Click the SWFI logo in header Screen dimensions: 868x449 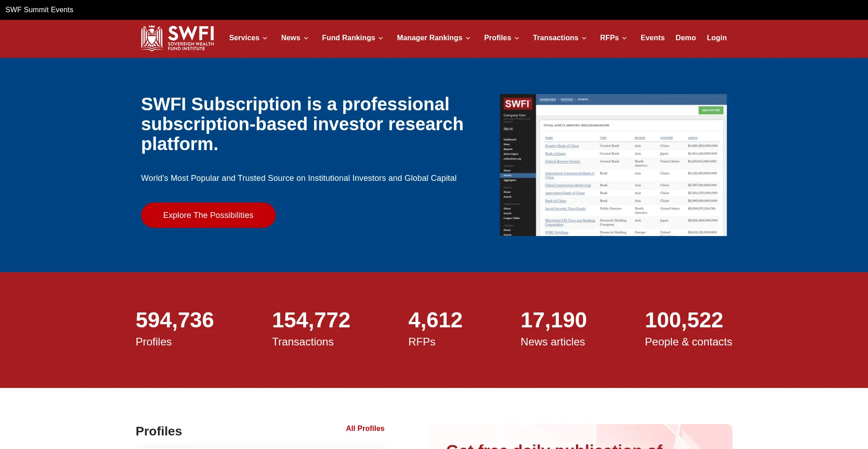(x=177, y=38)
